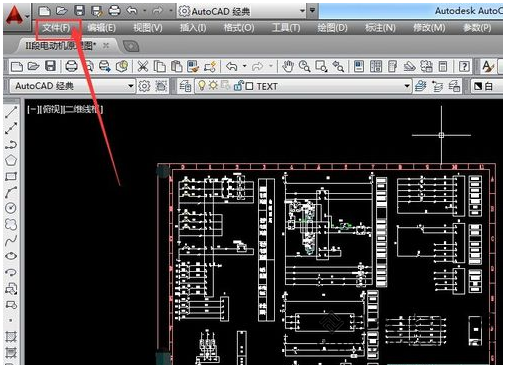Toggle TEXT layer lock padlock icon
This screenshot has height=365, width=508.
(x=238, y=86)
